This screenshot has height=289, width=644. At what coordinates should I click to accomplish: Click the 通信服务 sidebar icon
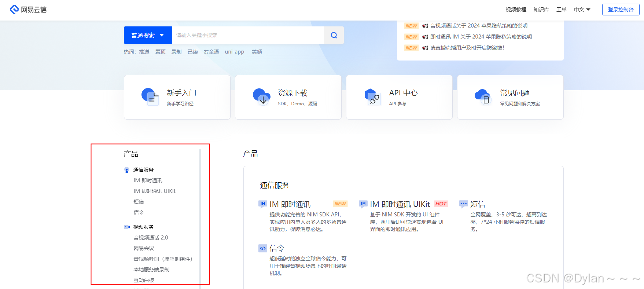tap(127, 170)
